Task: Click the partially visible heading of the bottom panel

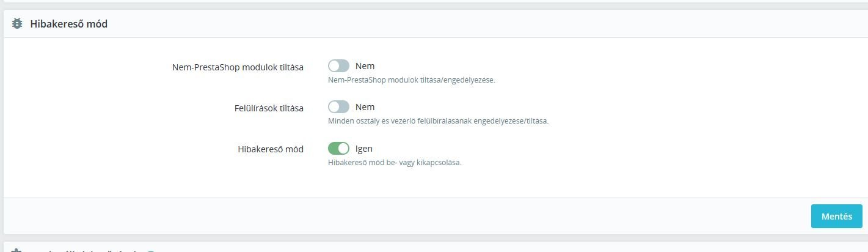Action: (86, 250)
